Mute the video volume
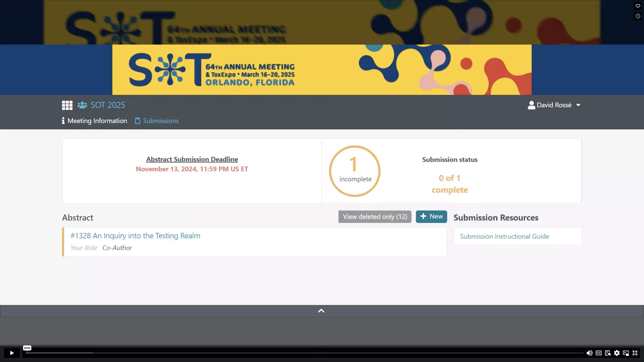The image size is (644, 362). coord(589,353)
